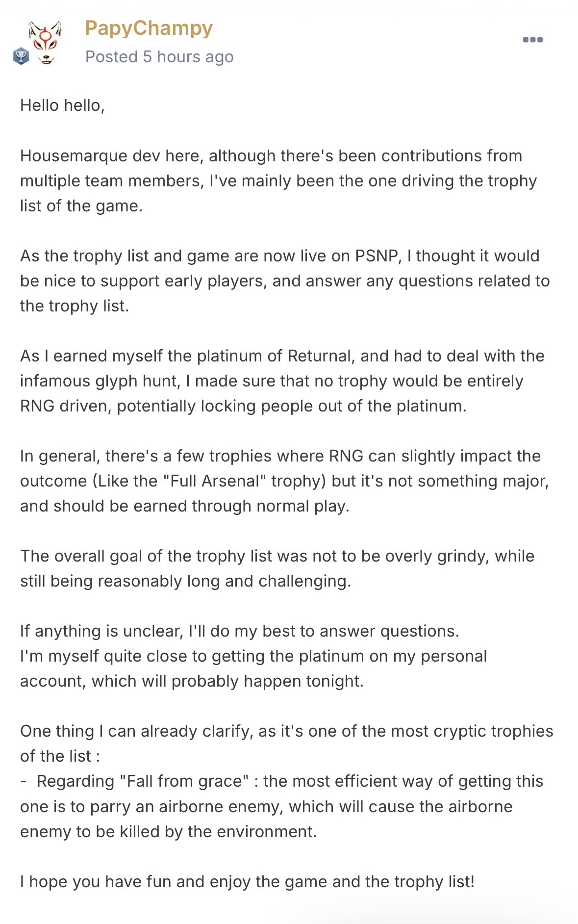The width and height of the screenshot is (578, 924).
Task: Open the PapyChampy username profile link
Action: coord(149,28)
